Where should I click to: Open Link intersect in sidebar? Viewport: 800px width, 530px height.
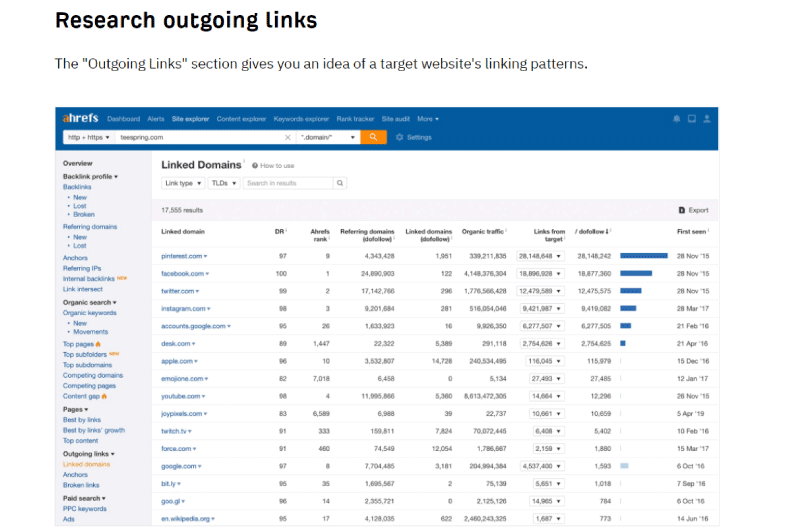83,289
